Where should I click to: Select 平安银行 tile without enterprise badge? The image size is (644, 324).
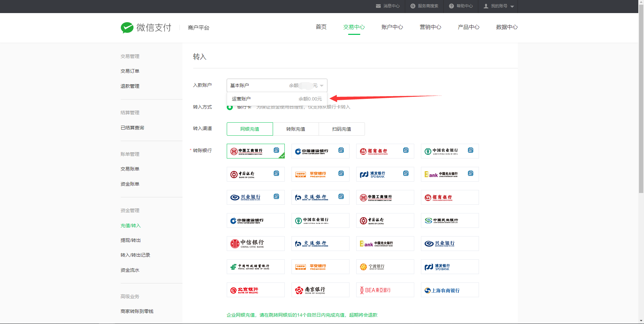[320, 267]
